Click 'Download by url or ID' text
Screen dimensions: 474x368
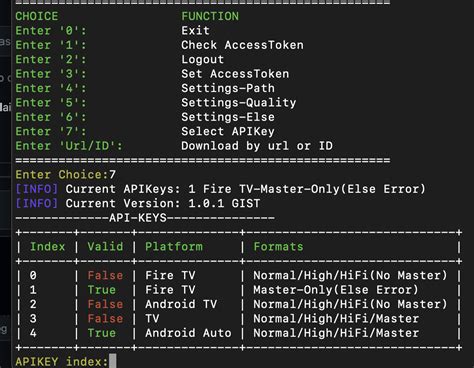click(257, 146)
